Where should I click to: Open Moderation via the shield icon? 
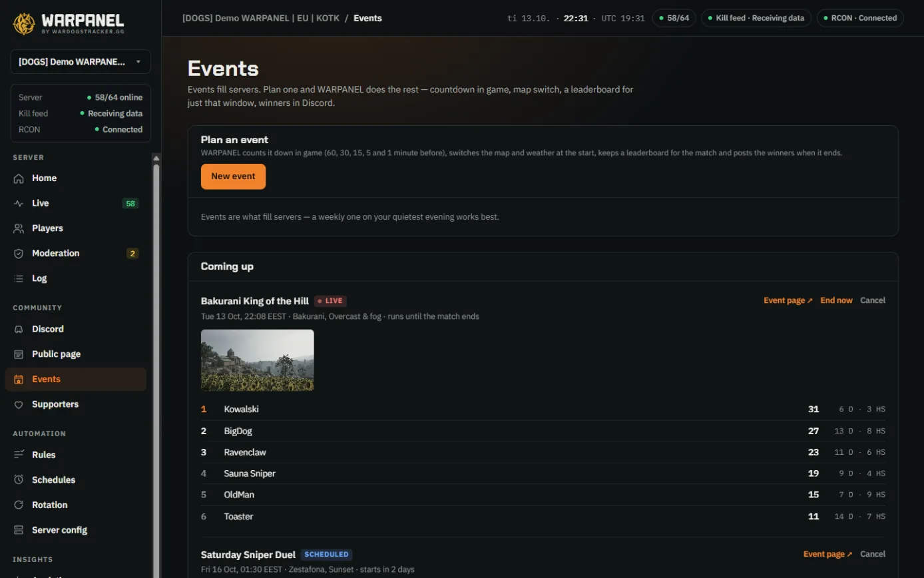click(19, 254)
